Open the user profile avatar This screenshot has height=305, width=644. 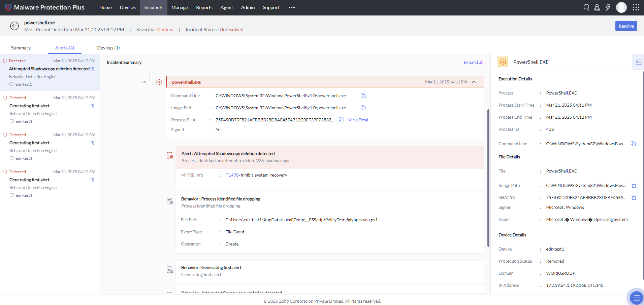(x=621, y=7)
